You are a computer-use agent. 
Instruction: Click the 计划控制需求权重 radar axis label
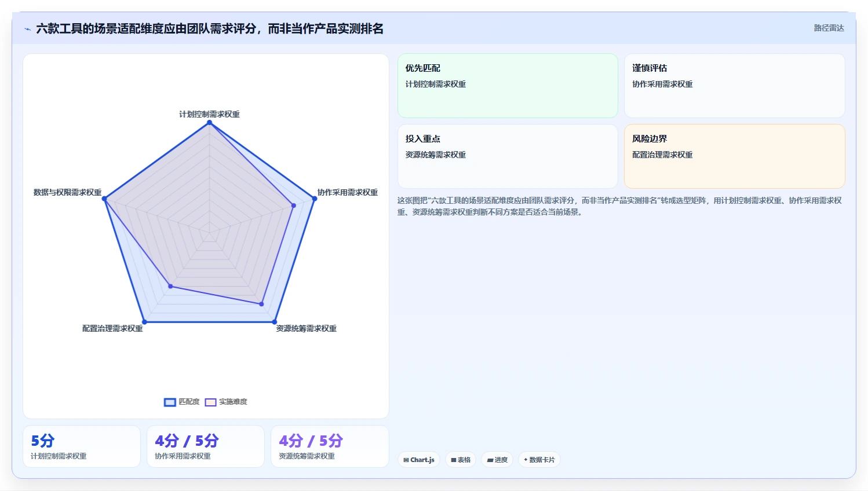pyautogui.click(x=209, y=114)
